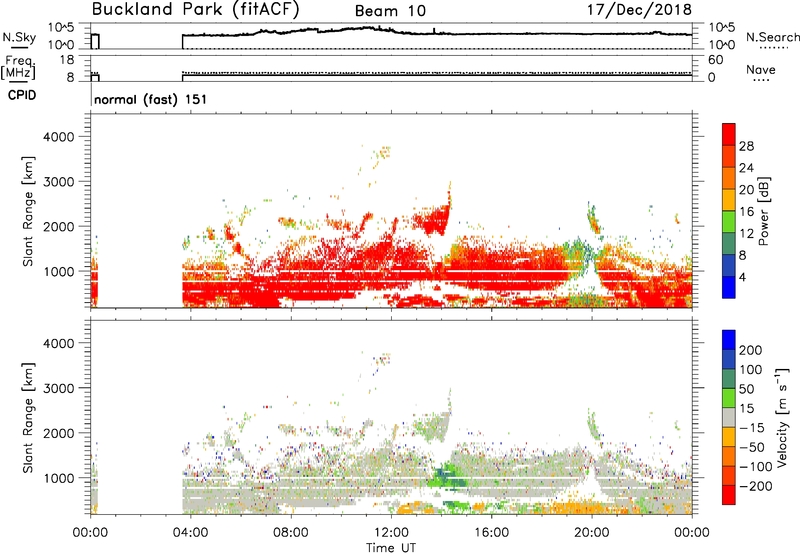Click the normal (fast) 151 text
Screen dimensions: 800x554
(151, 99)
